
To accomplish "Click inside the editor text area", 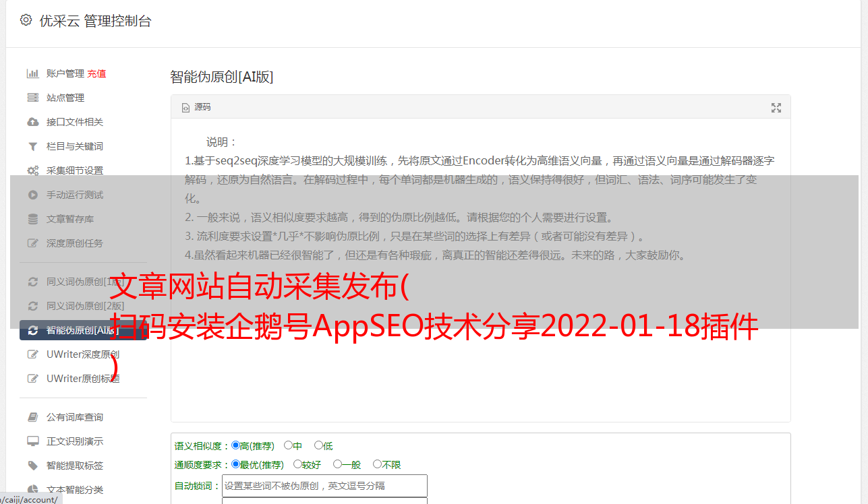I will pyautogui.click(x=480, y=271).
